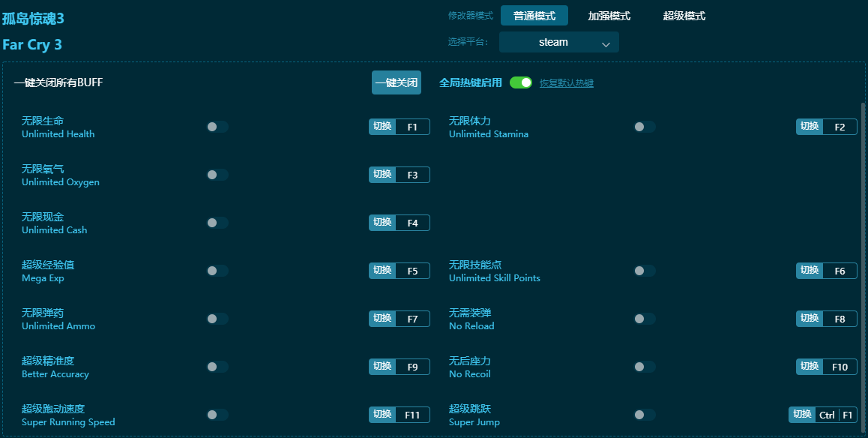This screenshot has height=438, width=868.
Task: Switch to 加强模式 tab
Action: (x=609, y=16)
